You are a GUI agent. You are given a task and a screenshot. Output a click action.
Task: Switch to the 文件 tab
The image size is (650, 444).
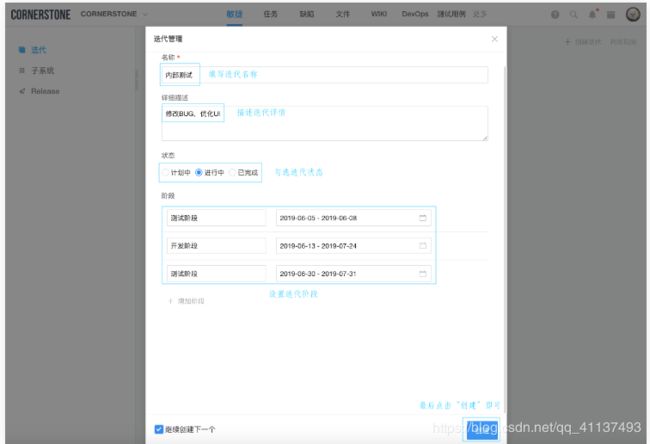pos(342,14)
